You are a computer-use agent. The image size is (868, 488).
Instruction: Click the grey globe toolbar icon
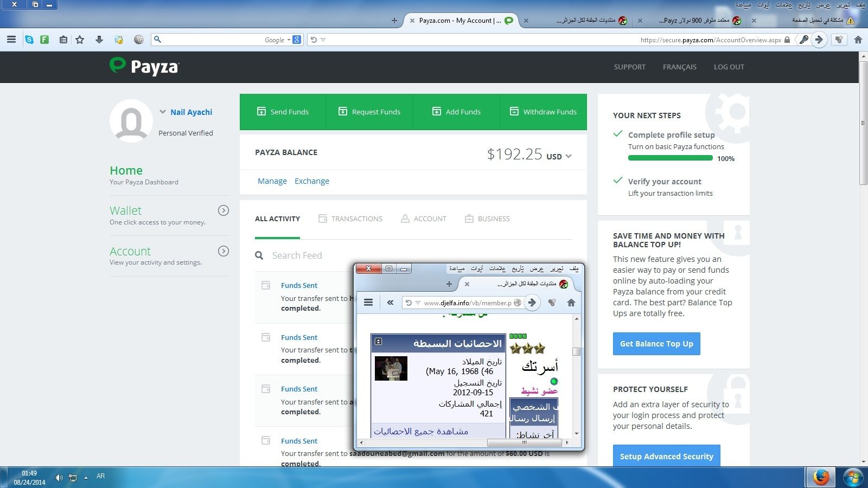pos(139,40)
